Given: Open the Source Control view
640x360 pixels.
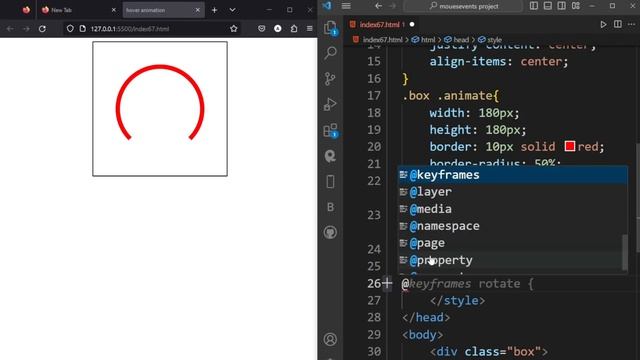Looking at the screenshot, I should [x=330, y=78].
